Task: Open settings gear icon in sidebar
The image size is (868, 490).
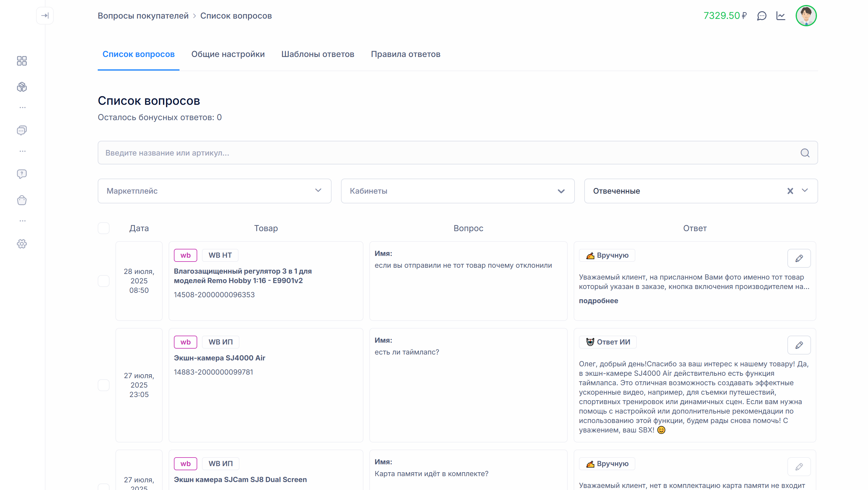Action: tap(22, 244)
